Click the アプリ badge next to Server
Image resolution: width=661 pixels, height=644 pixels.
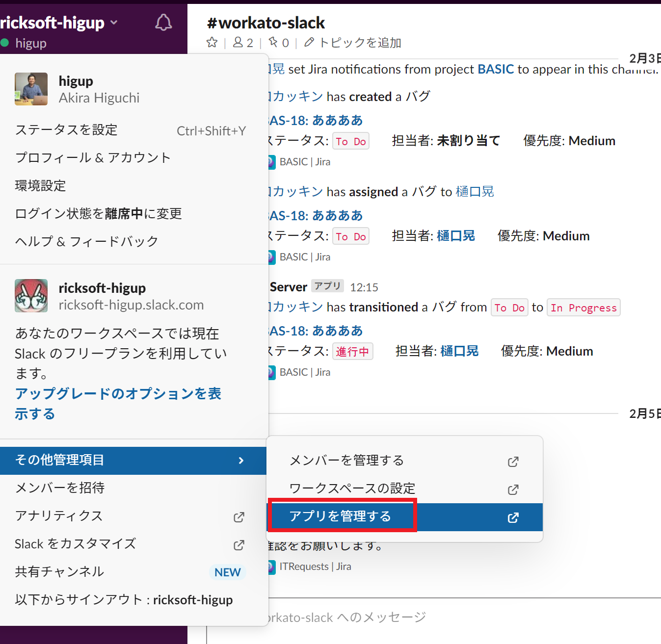pyautogui.click(x=327, y=286)
